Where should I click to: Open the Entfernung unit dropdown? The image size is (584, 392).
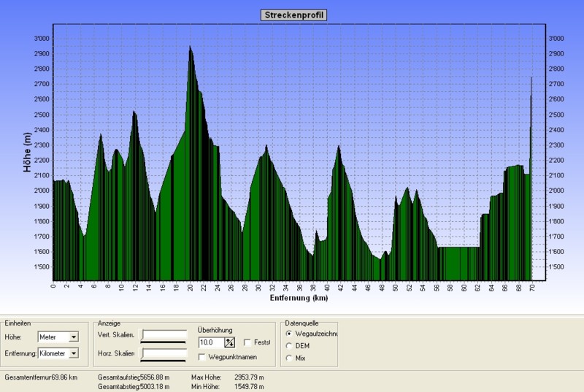click(x=73, y=353)
